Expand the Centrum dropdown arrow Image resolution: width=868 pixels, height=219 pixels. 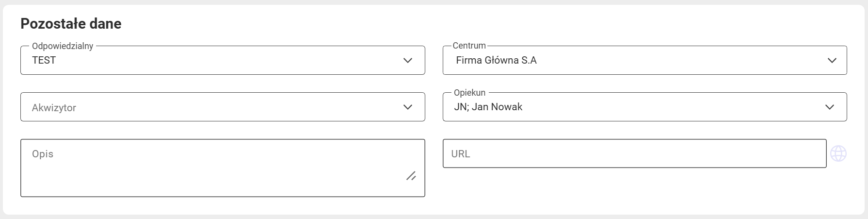tap(832, 60)
